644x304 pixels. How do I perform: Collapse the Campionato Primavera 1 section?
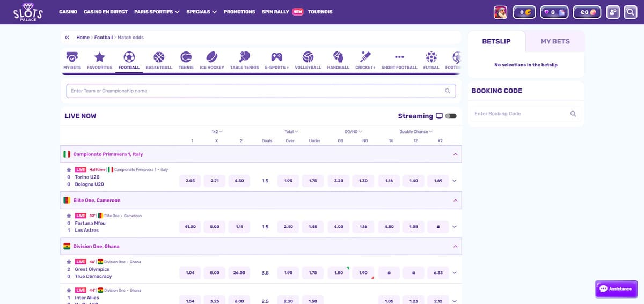click(x=455, y=154)
